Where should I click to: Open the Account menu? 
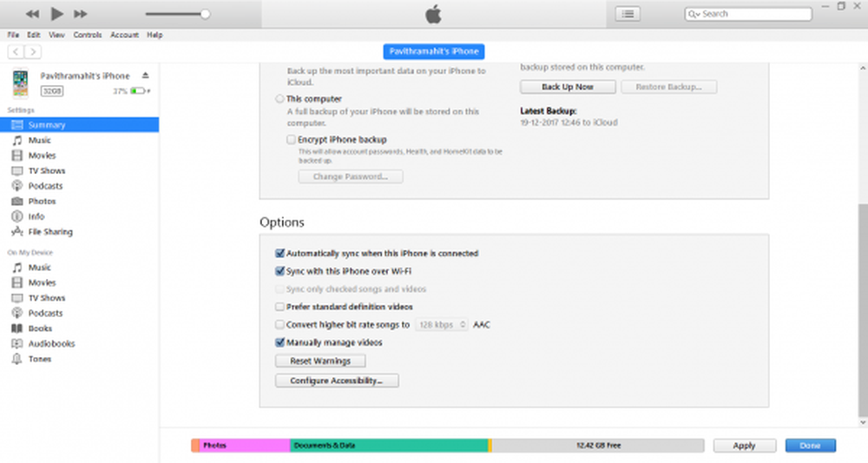click(x=124, y=35)
